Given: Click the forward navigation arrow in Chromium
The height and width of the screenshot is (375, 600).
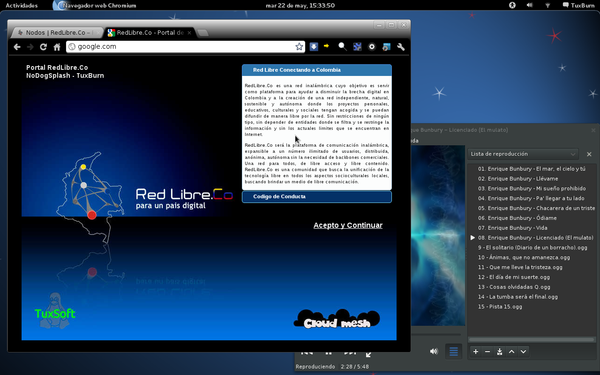Looking at the screenshot, I should click(30, 47).
